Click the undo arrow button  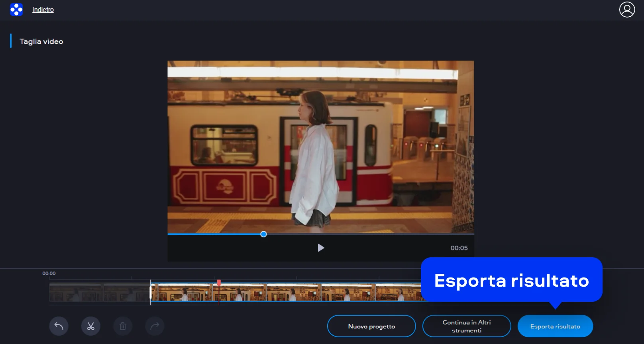59,326
